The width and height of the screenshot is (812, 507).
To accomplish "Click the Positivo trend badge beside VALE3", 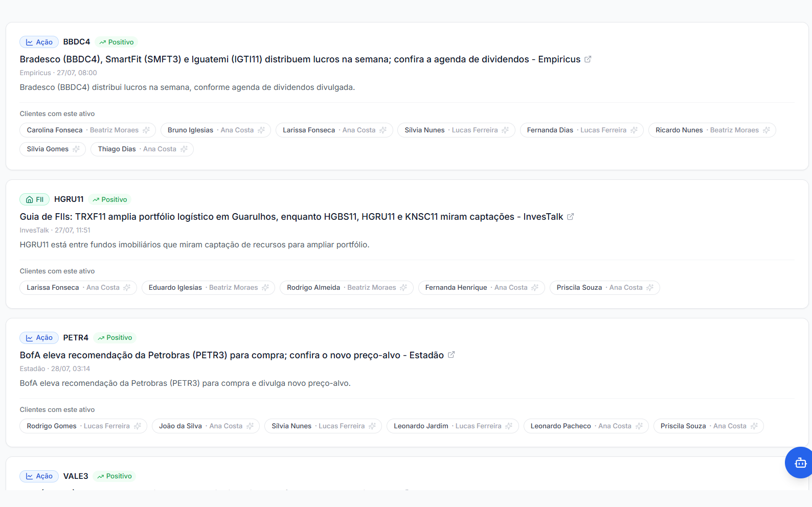I will [115, 476].
